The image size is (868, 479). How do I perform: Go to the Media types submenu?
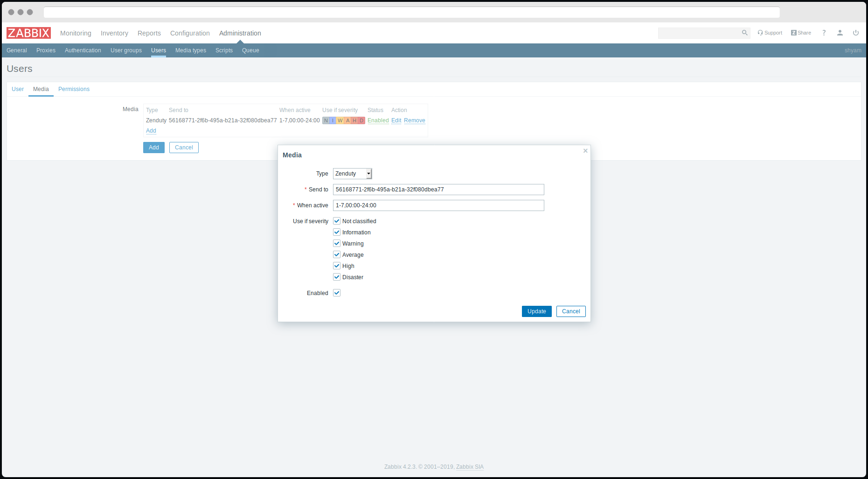point(191,50)
